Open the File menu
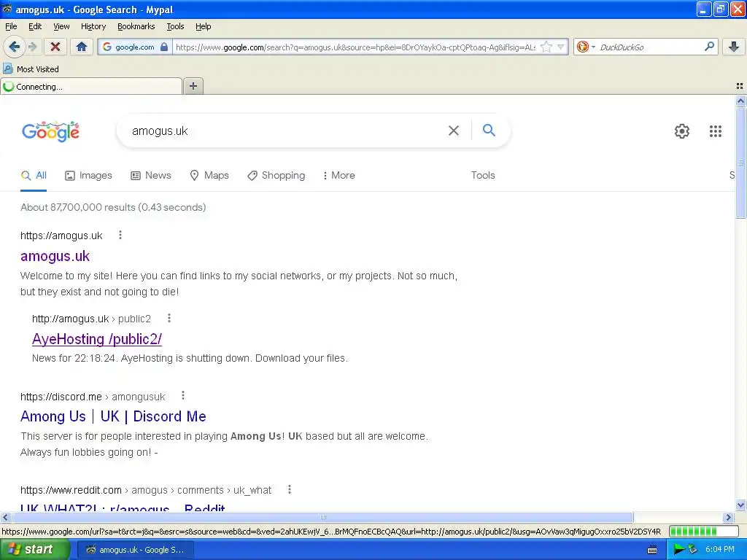Viewport: 747px width, 560px height. (11, 26)
